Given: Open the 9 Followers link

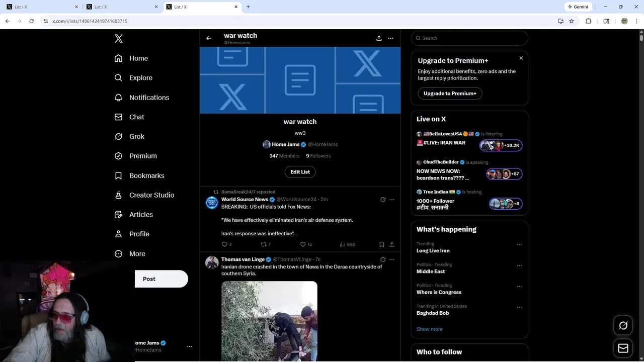Looking at the screenshot, I should 318,156.
